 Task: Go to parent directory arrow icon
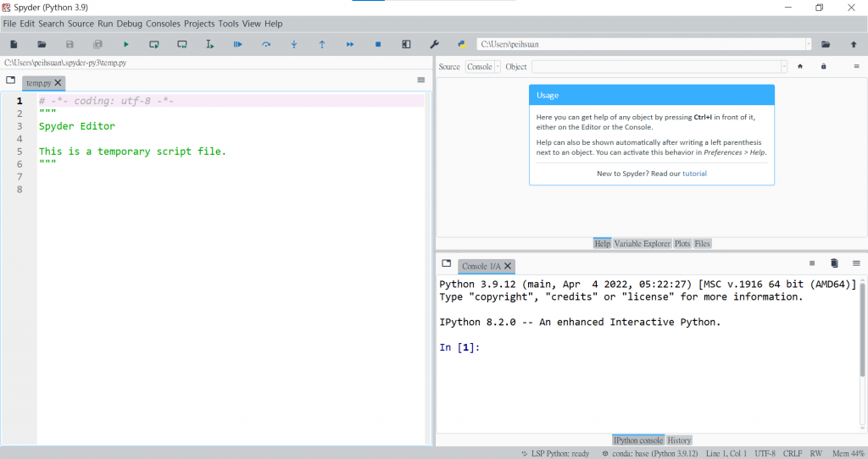(854, 44)
